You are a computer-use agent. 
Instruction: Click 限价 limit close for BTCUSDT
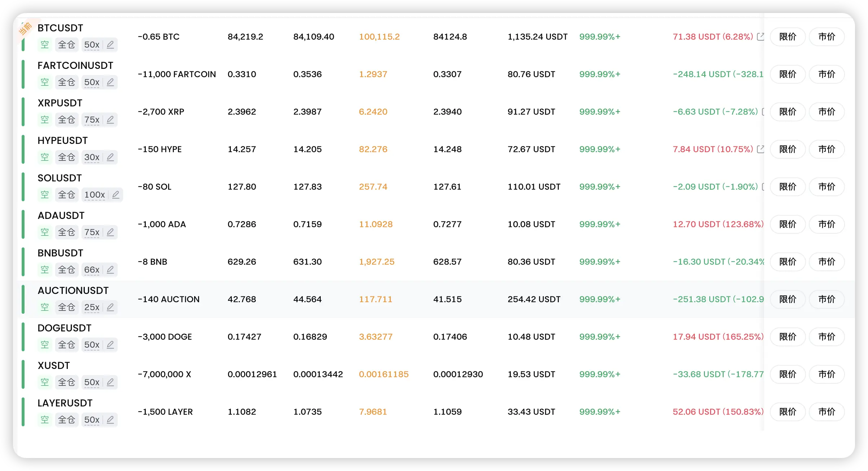point(788,37)
